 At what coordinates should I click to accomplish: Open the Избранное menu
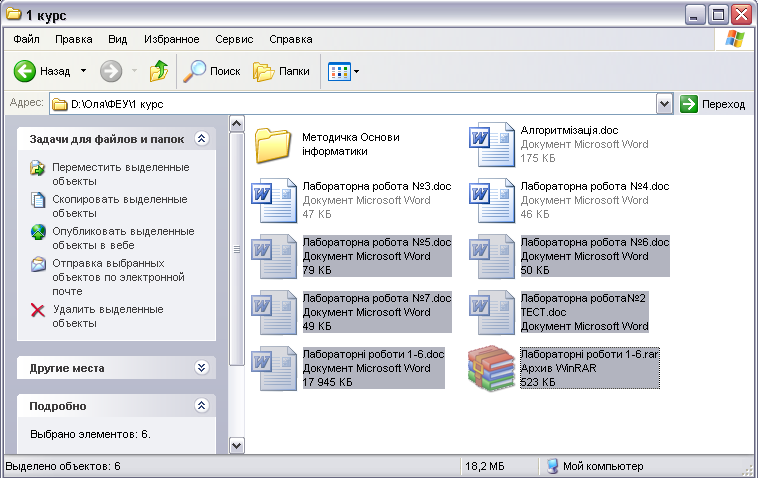(172, 39)
